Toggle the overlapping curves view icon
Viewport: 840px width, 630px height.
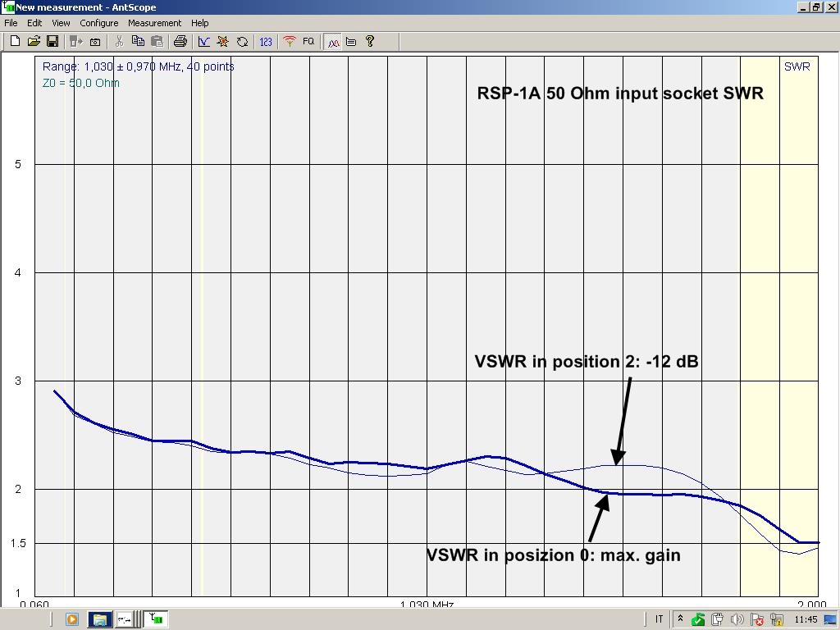click(333, 42)
